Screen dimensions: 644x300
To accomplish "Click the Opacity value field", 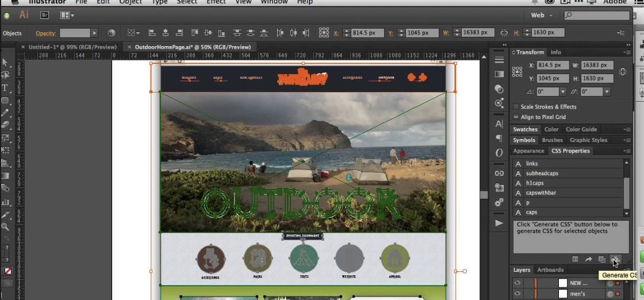I will click(x=75, y=33).
